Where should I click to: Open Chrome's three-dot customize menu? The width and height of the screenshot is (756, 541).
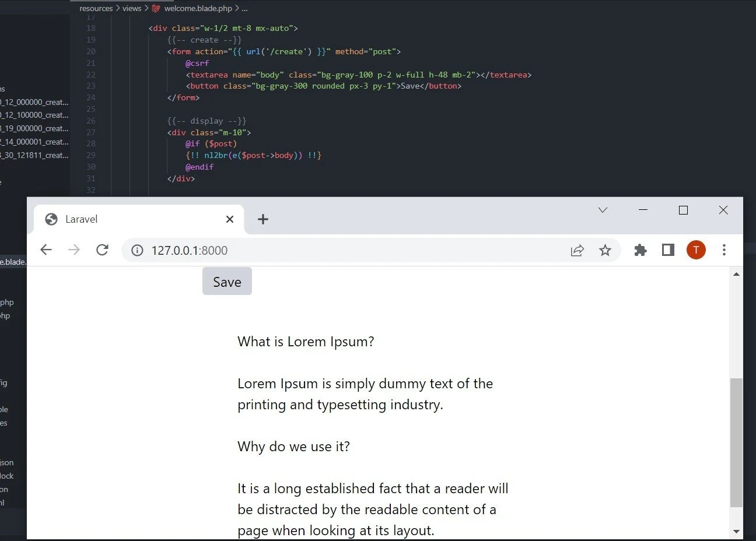(724, 250)
